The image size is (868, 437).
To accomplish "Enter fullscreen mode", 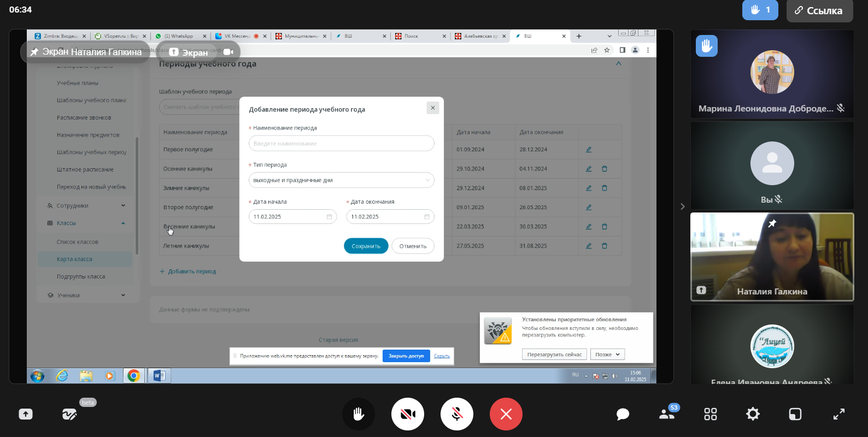I will click(838, 414).
